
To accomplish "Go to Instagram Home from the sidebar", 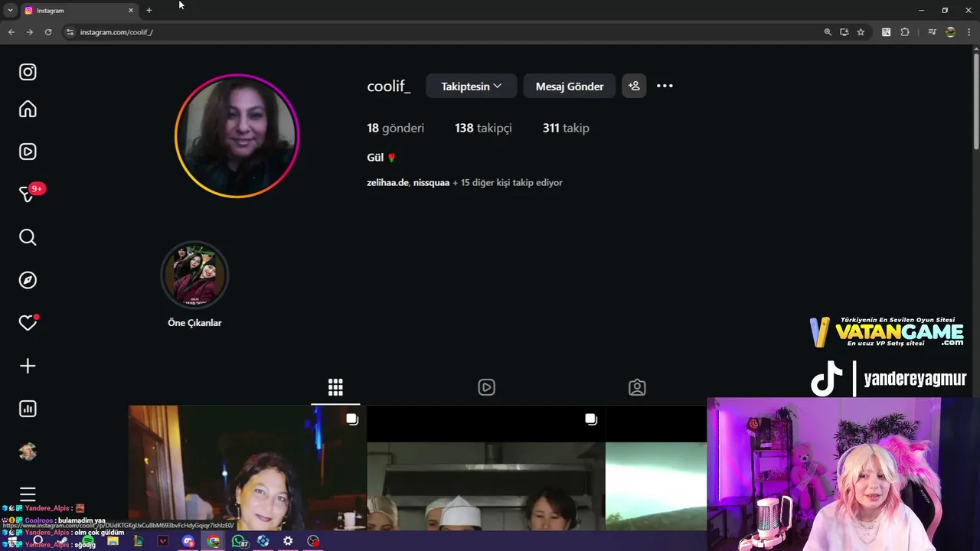I will click(x=28, y=109).
